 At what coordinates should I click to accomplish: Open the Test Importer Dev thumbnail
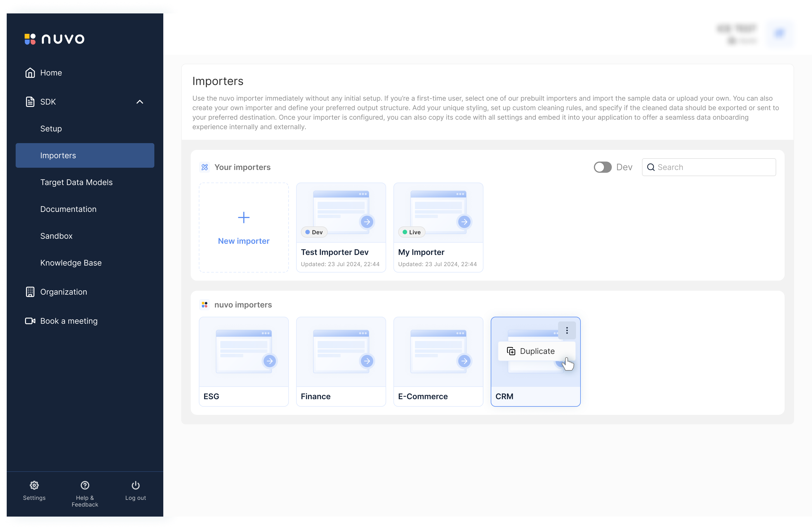[341, 212]
